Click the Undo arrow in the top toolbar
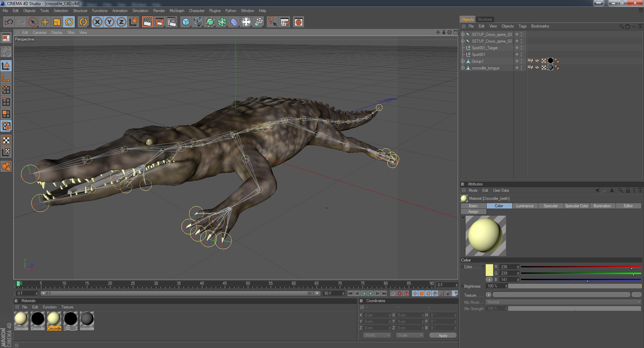This screenshot has height=348, width=644. pyautogui.click(x=9, y=22)
